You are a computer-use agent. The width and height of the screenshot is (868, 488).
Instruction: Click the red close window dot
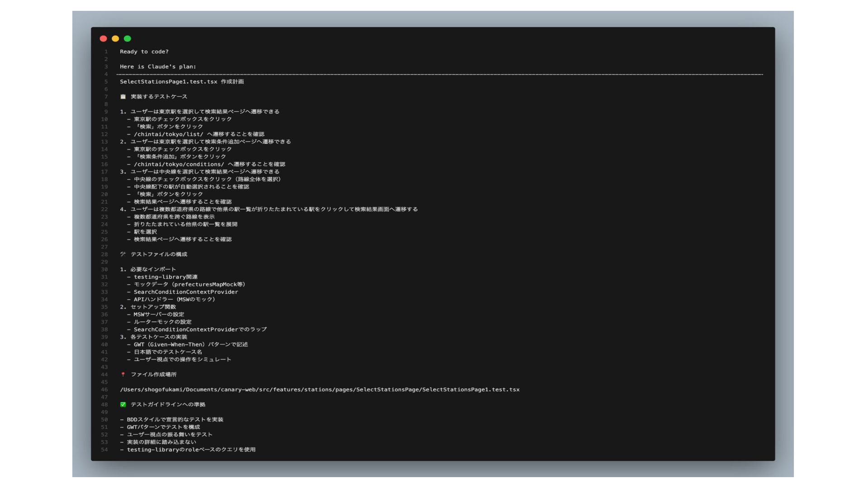coord(103,38)
